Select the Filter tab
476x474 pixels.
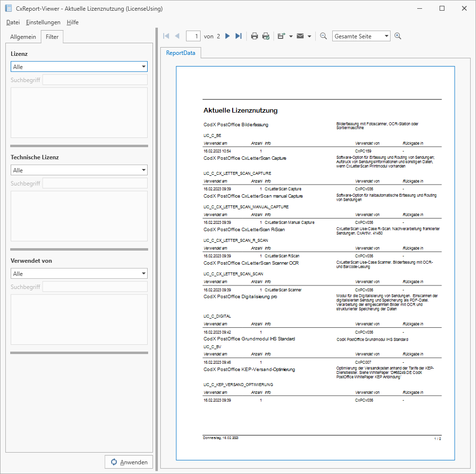coord(52,37)
